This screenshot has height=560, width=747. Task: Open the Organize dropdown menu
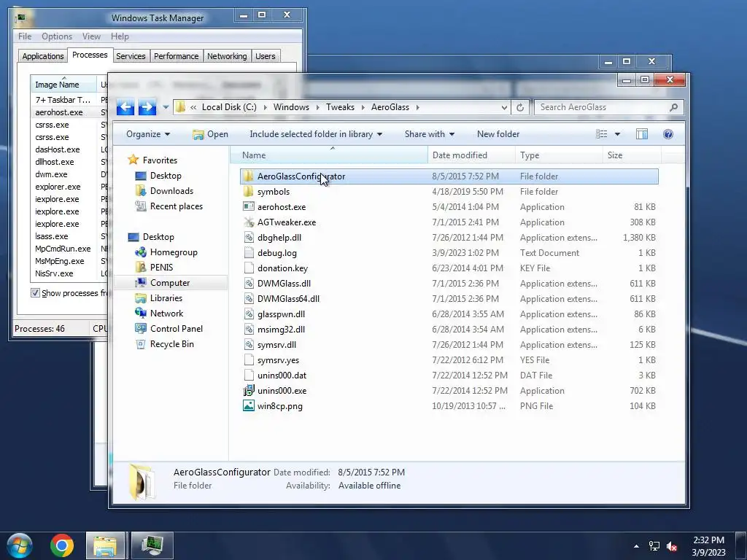(148, 134)
